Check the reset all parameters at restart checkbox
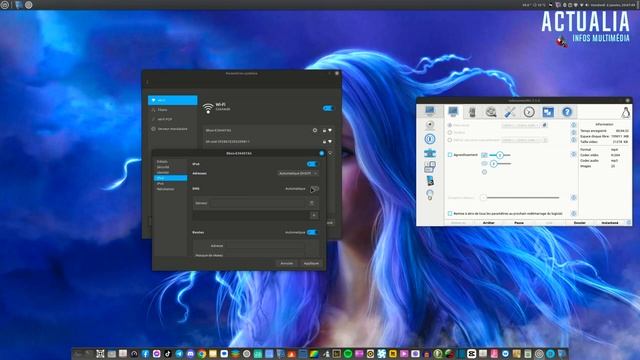The width and height of the screenshot is (640, 360). [x=450, y=213]
